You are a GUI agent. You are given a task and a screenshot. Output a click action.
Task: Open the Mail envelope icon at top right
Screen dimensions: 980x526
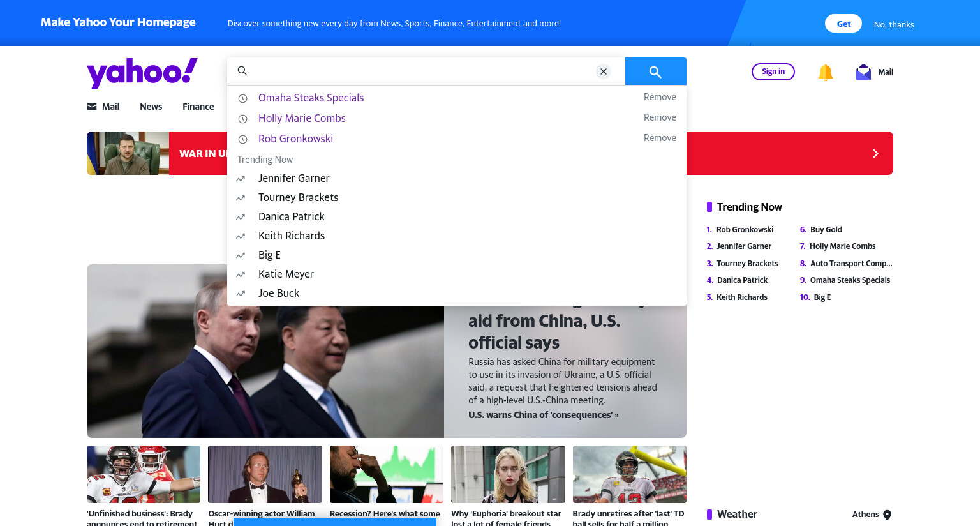click(x=863, y=71)
